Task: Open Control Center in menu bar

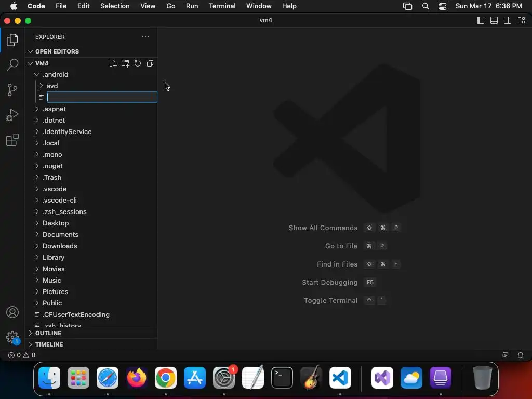Action: click(443, 6)
